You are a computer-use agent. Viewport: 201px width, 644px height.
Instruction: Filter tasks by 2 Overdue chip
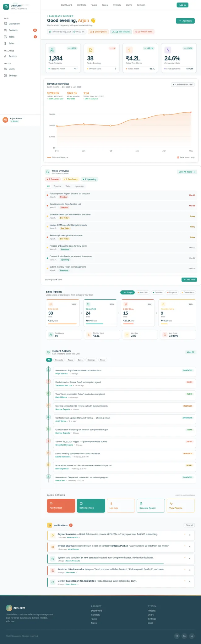(x=52, y=179)
